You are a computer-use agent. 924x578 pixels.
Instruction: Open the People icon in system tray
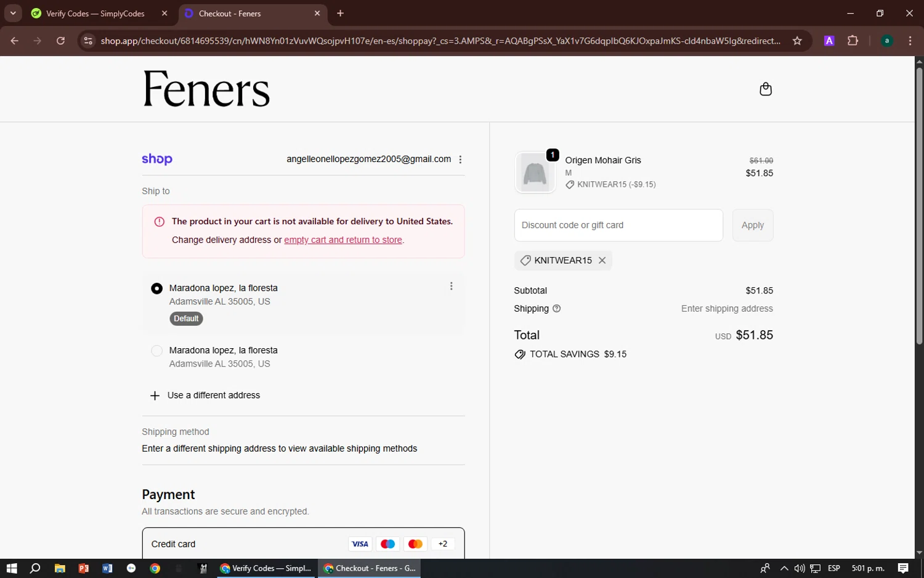point(765,568)
